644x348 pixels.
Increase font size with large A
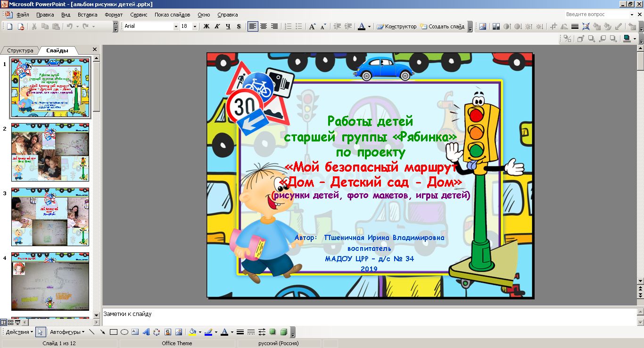[312, 26]
